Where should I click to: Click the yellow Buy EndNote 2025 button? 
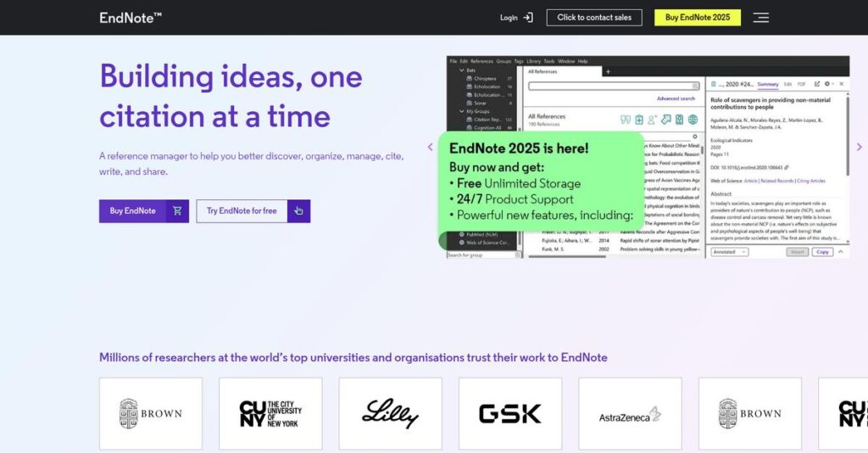coord(698,18)
